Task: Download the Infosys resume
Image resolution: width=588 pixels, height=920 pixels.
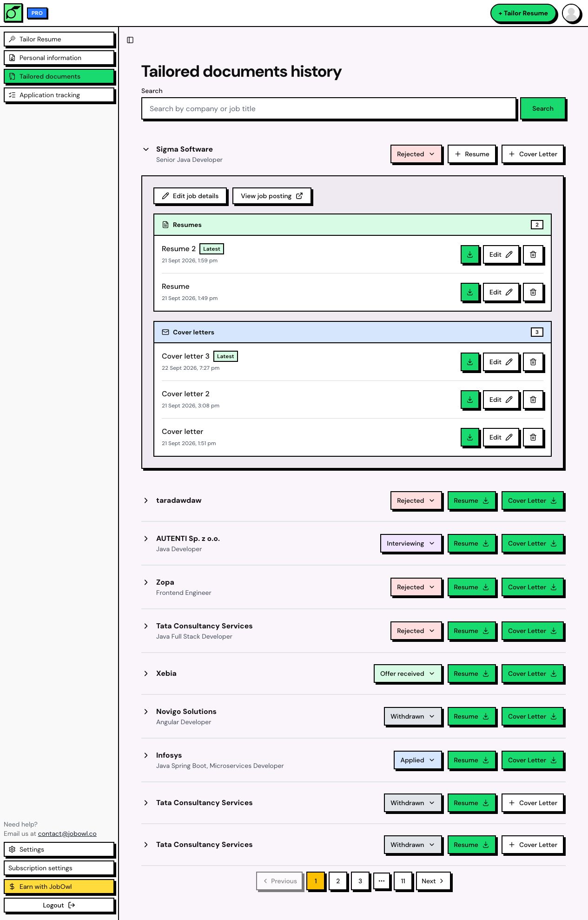Action: (x=471, y=760)
